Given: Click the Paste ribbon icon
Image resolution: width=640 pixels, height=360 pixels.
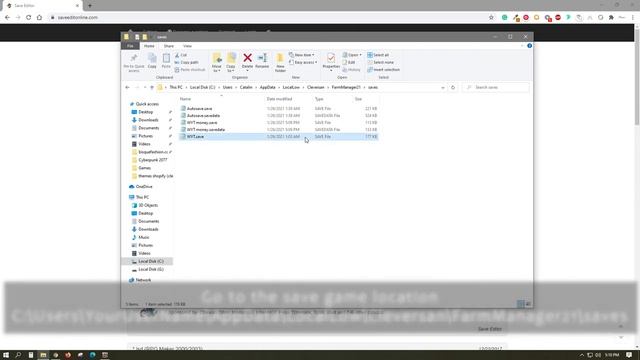Looking at the screenshot, I should tap(166, 60).
